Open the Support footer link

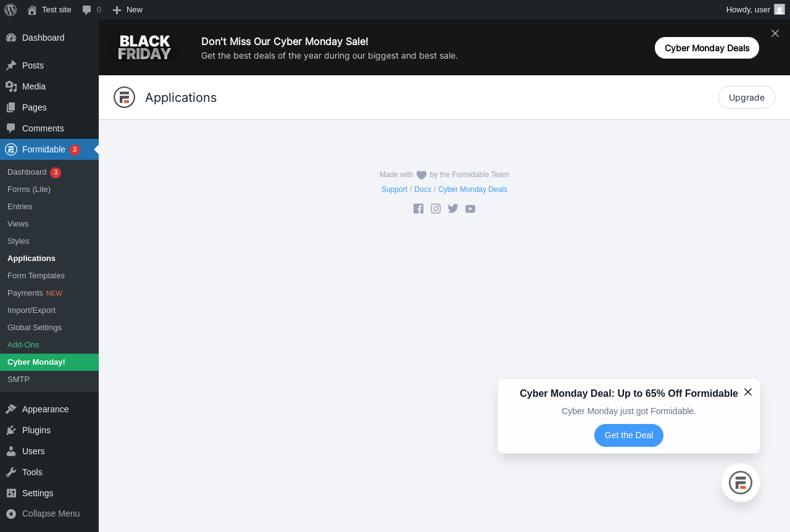coord(394,189)
